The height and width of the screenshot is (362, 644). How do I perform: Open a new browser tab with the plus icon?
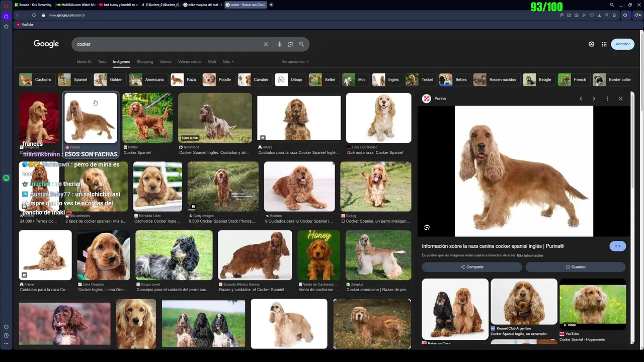[x=271, y=5]
